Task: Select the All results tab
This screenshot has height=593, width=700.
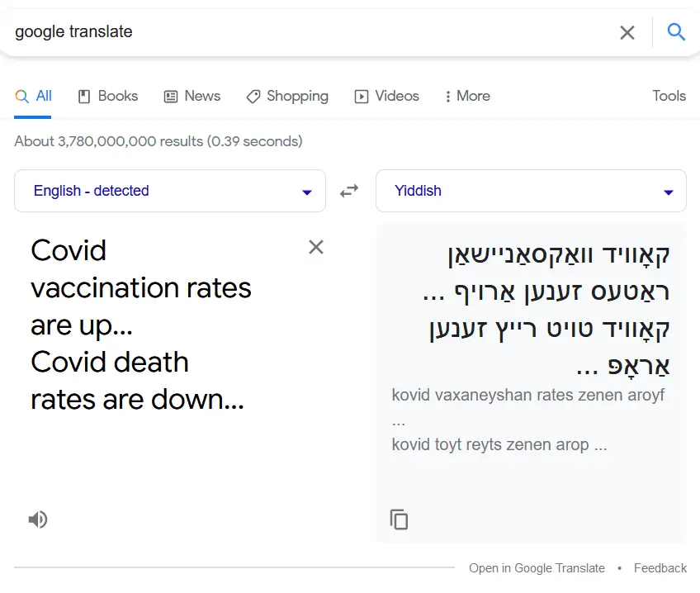Action: point(34,97)
